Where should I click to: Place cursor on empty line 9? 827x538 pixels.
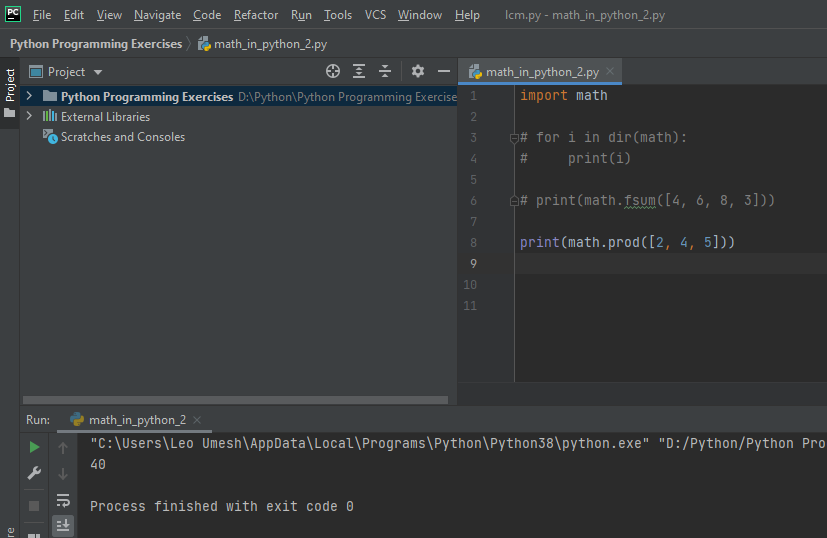[670, 263]
